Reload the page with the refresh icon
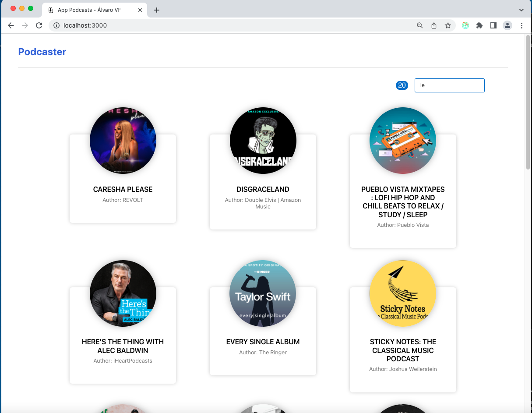 point(39,25)
